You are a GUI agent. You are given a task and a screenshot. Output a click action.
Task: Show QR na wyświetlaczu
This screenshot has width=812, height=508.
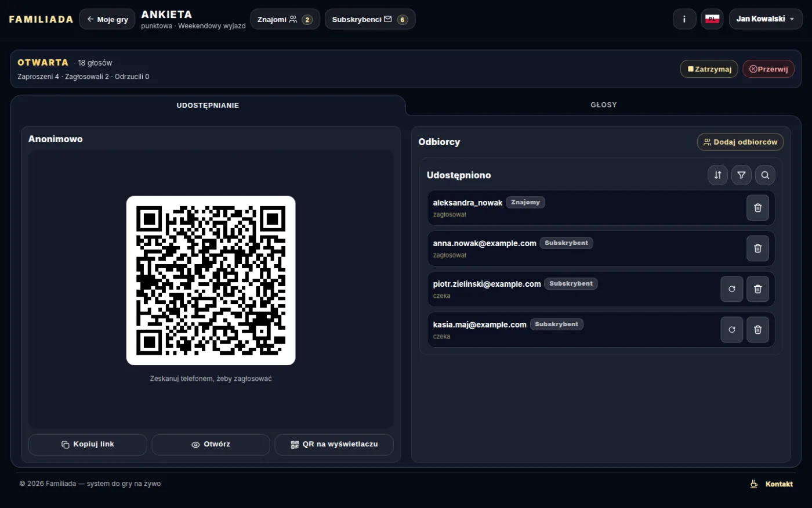click(334, 445)
